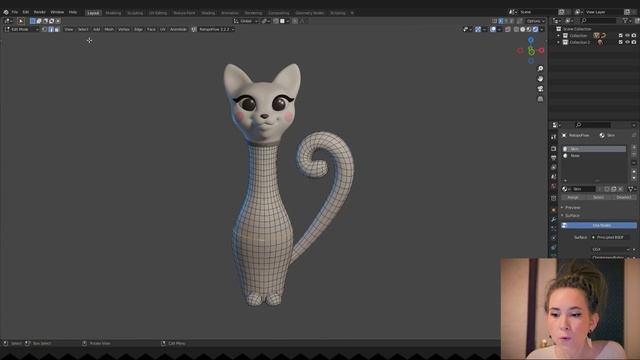640x360 pixels.
Task: Open the Edit menu
Action: pos(26,12)
